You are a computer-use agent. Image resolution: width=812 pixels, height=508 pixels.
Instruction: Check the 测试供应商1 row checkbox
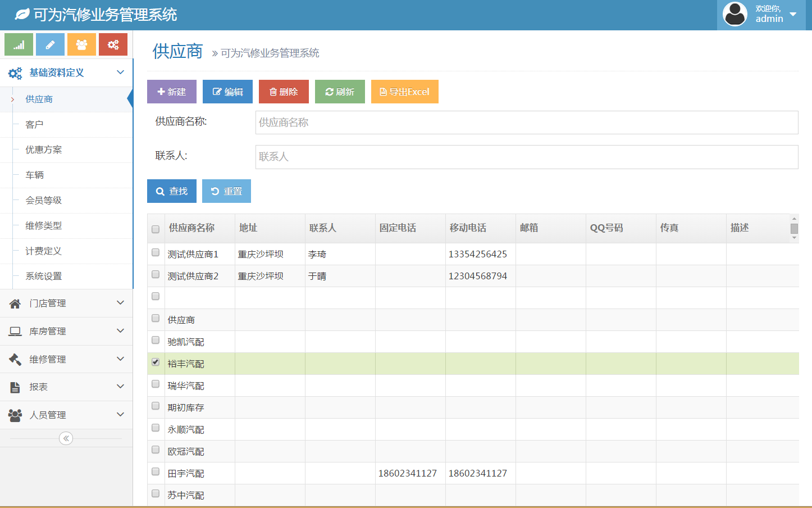(156, 253)
